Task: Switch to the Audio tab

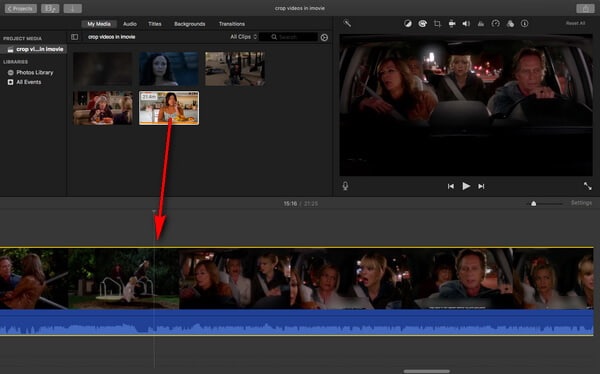Action: [x=130, y=24]
